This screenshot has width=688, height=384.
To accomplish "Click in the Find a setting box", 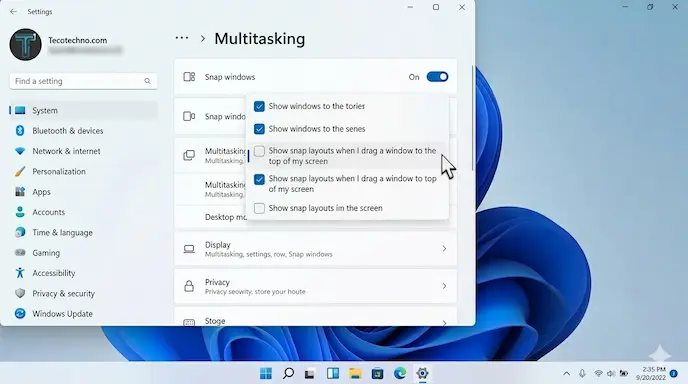I will coord(83,81).
